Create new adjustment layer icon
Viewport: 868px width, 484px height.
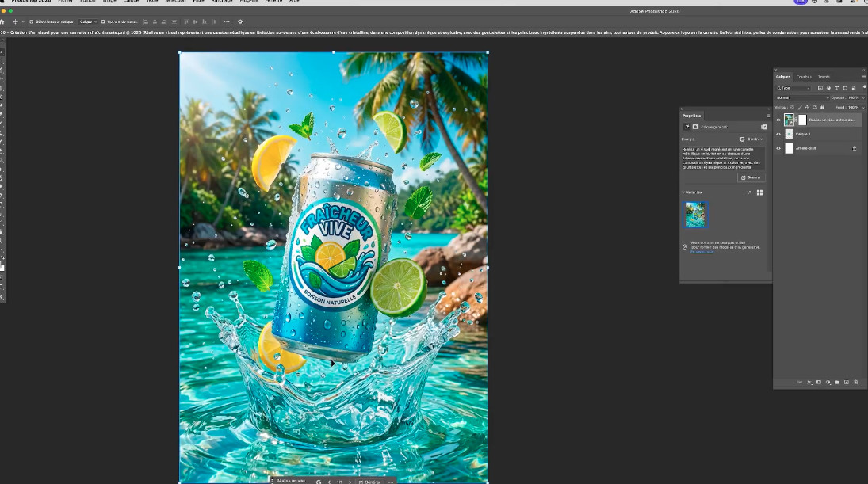pos(828,383)
